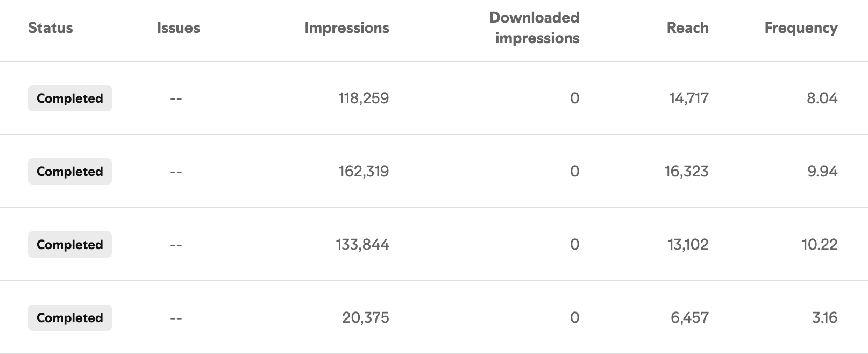Sort by the Impressions column header
The width and height of the screenshot is (868, 354).
347,28
